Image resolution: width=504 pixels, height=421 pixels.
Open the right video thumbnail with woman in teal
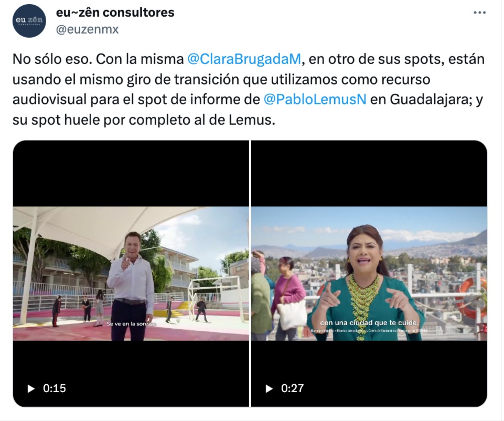tap(369, 274)
